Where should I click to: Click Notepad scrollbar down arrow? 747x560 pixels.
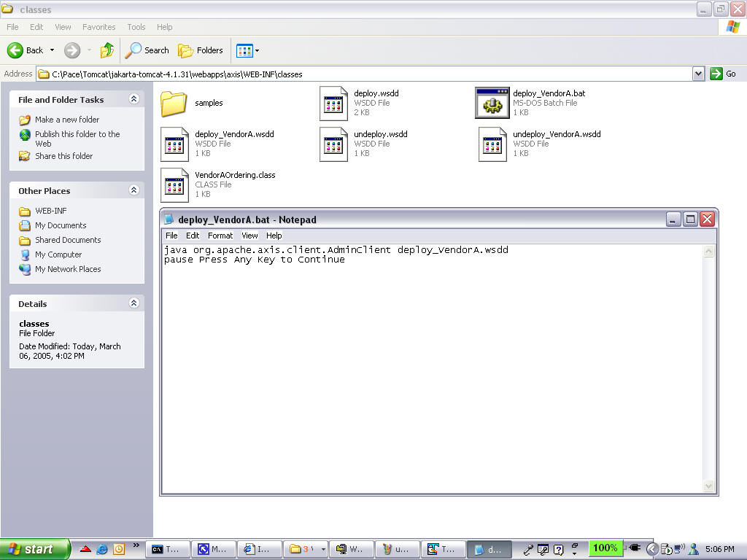[x=708, y=486]
